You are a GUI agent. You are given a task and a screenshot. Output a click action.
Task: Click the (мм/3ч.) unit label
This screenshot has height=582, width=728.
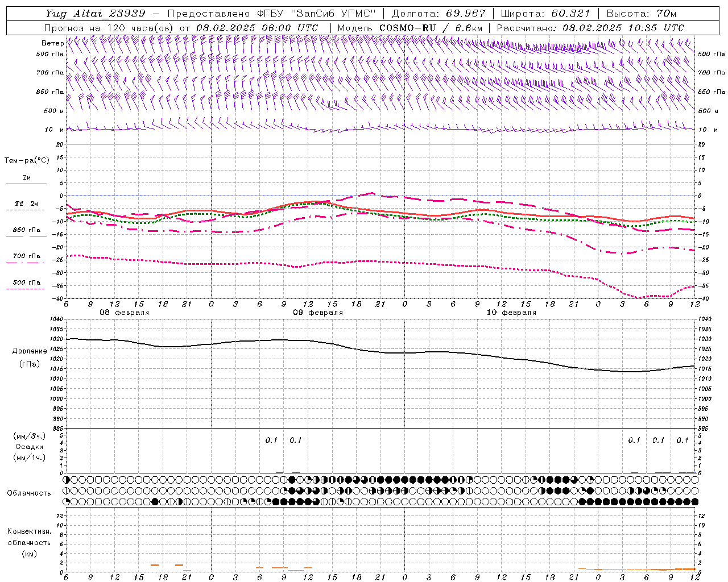coord(30,436)
